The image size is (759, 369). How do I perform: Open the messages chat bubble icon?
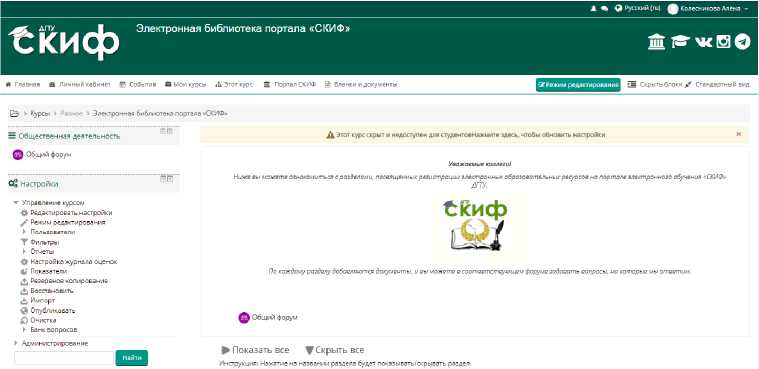(604, 9)
